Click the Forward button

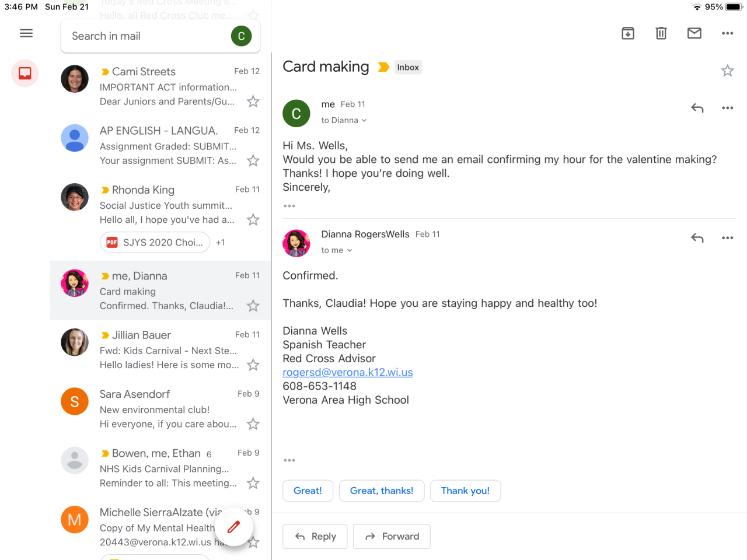point(392,537)
